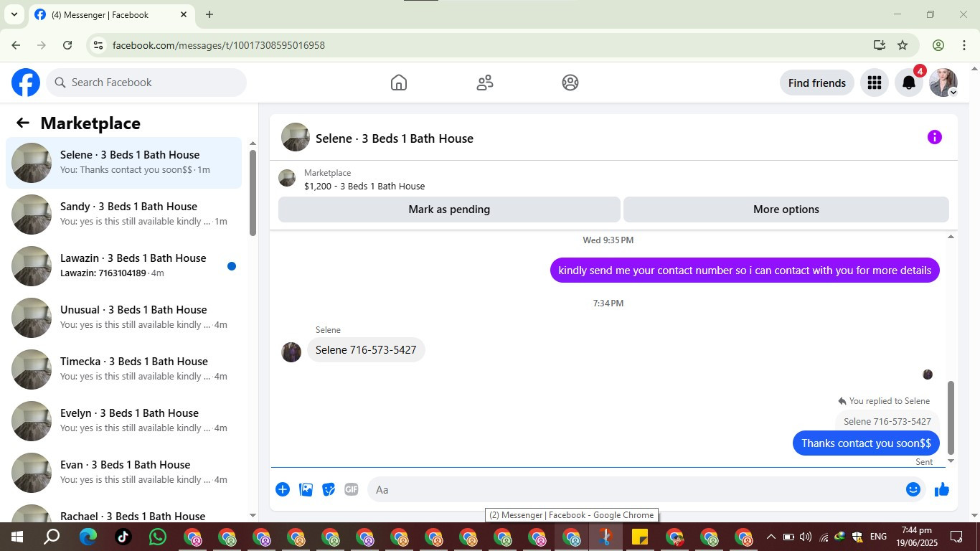
Task: Open the Chrome three-dot menu
Action: tap(964, 45)
